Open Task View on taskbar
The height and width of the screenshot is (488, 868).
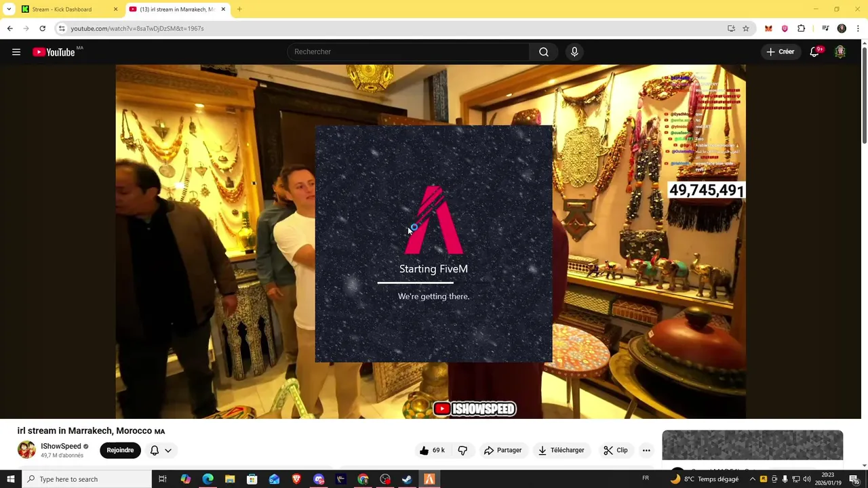click(163, 479)
